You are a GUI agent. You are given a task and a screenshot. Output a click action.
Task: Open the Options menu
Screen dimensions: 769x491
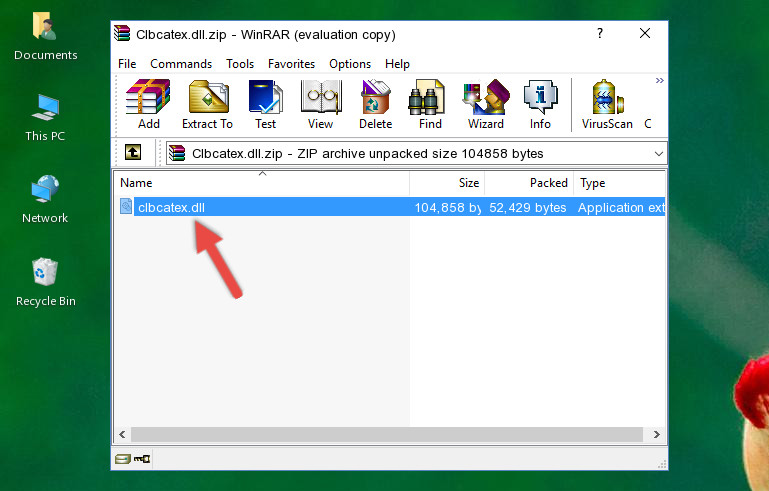(350, 64)
